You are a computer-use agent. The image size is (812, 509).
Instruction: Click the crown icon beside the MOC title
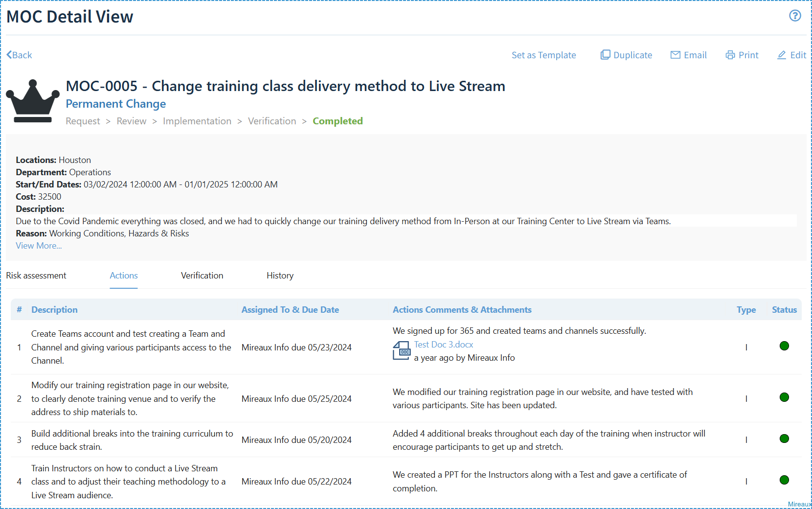(x=33, y=100)
